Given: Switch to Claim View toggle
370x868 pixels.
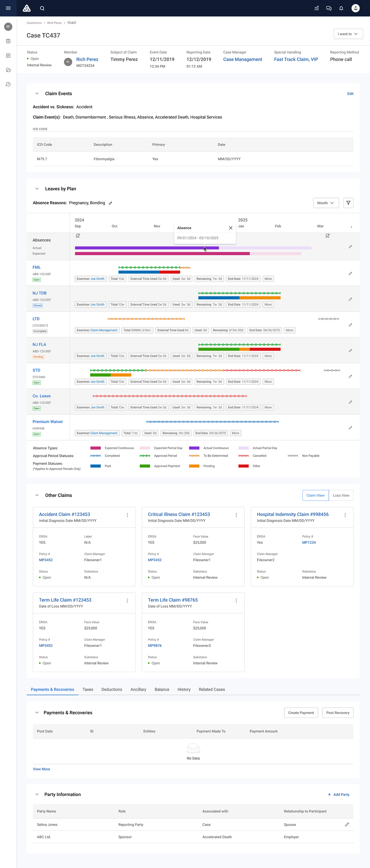Looking at the screenshot, I should click(315, 495).
